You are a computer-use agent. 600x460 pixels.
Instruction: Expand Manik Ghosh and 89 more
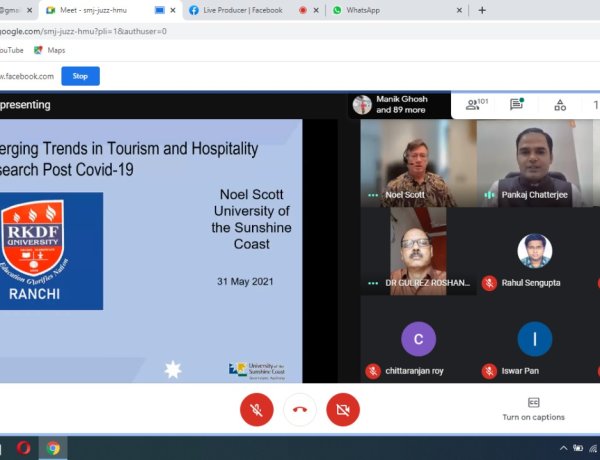point(400,104)
